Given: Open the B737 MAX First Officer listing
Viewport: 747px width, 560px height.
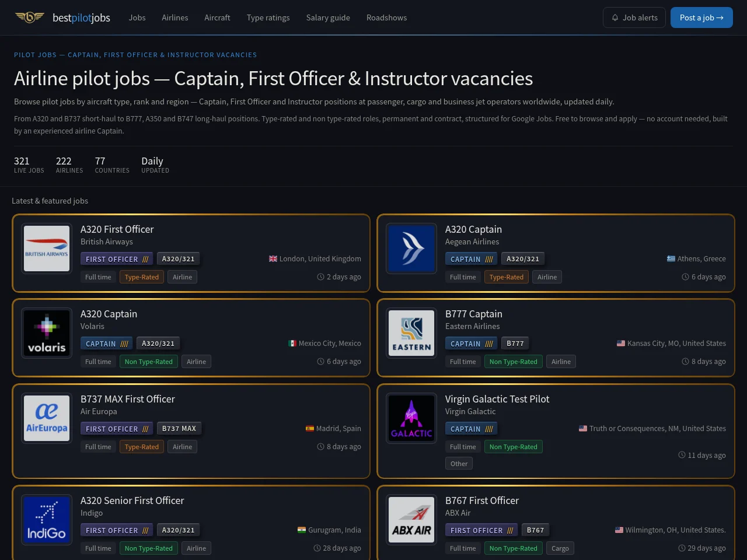Looking at the screenshot, I should 128,399.
